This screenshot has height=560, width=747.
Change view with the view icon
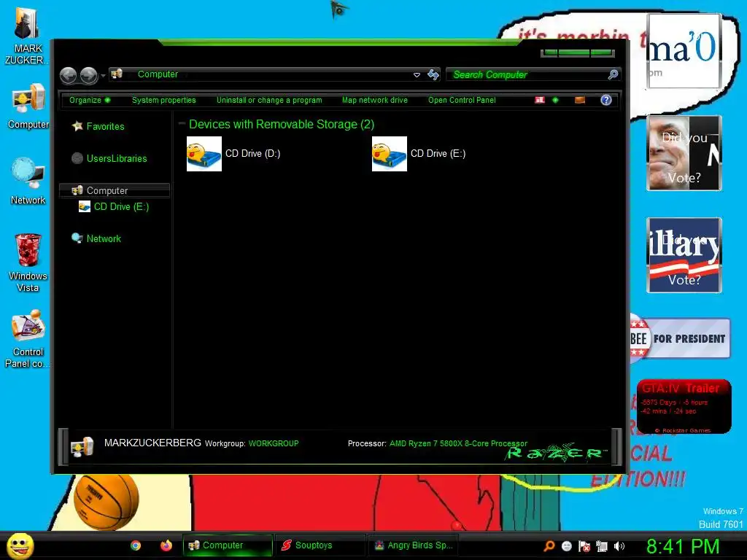click(x=540, y=100)
